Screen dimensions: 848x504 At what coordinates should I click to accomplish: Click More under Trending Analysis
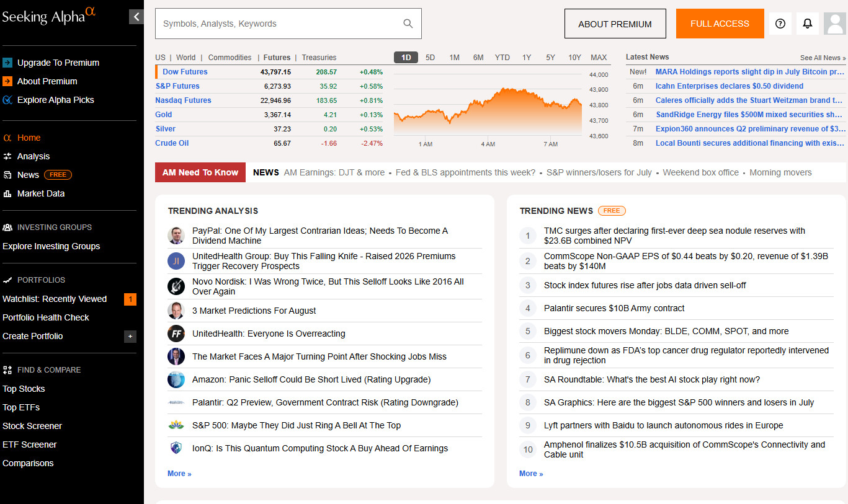click(x=179, y=474)
